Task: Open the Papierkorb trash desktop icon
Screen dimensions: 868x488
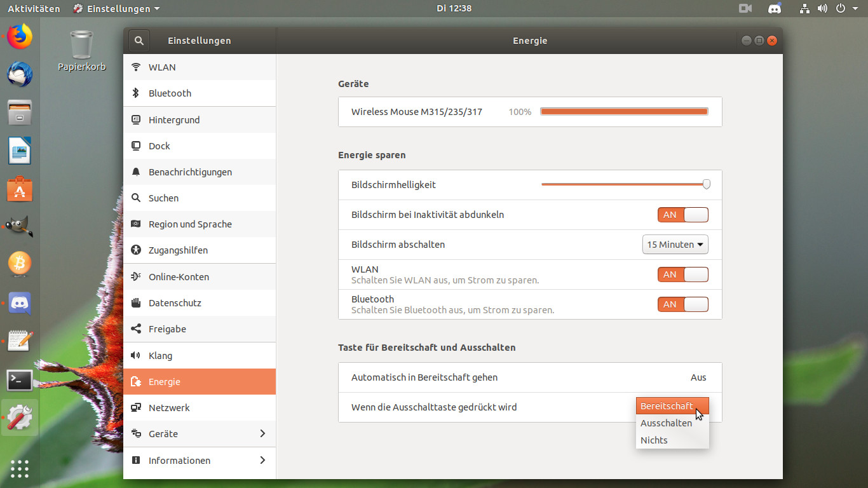Action: tap(81, 51)
